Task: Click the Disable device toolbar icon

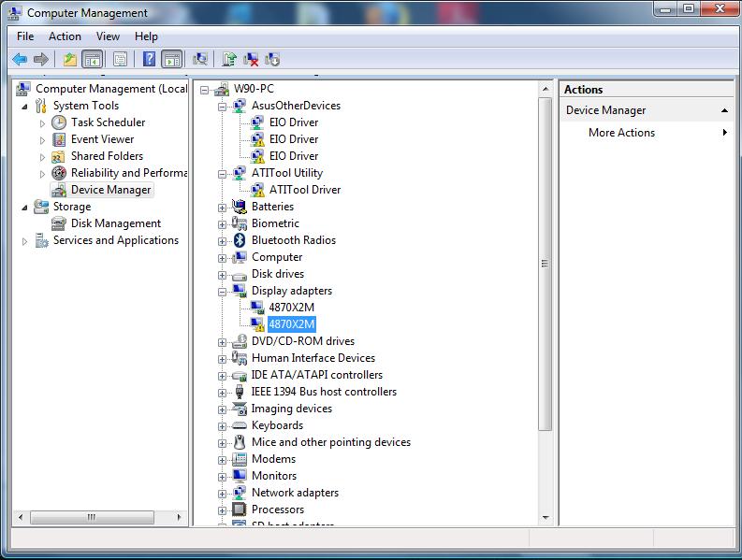Action: pyautogui.click(x=272, y=60)
